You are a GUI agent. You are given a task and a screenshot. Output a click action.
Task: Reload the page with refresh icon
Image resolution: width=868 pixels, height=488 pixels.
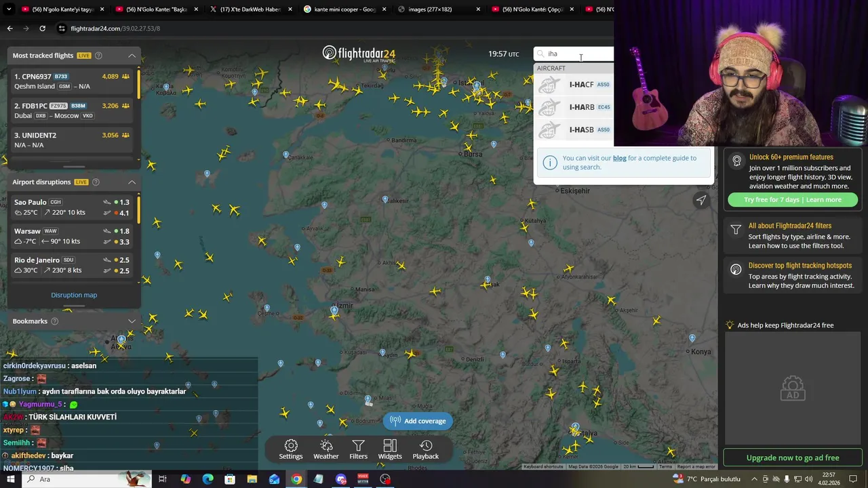[42, 28]
